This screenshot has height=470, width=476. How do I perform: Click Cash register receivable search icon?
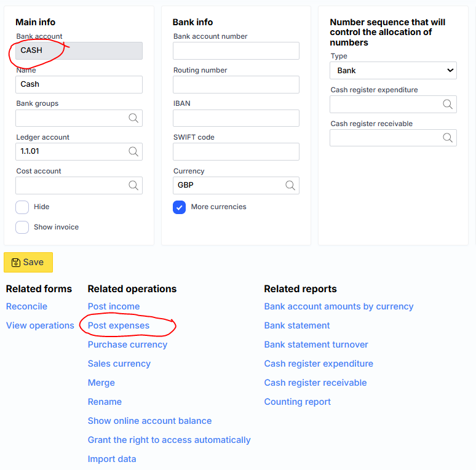[x=448, y=138]
